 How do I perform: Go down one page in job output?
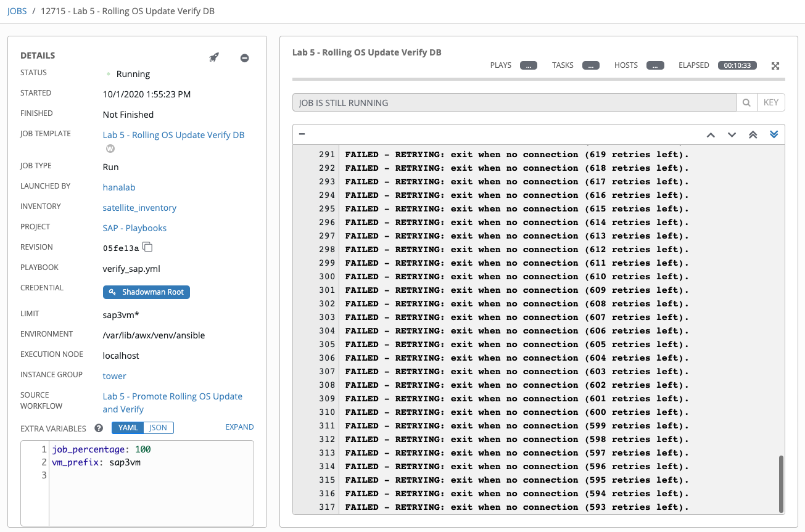[732, 134]
